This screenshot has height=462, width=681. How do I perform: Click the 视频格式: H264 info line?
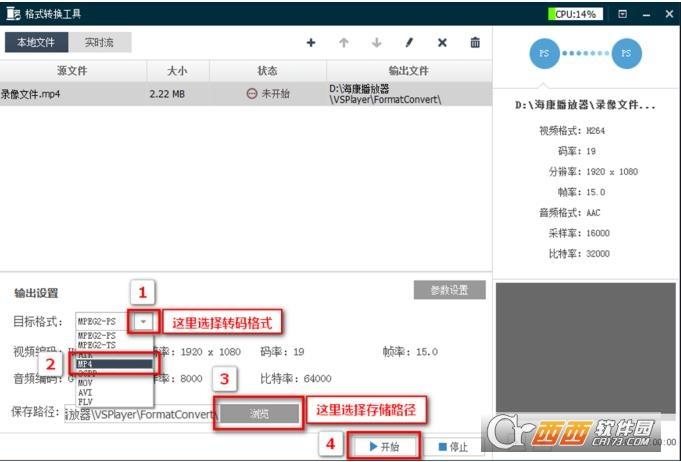(572, 131)
